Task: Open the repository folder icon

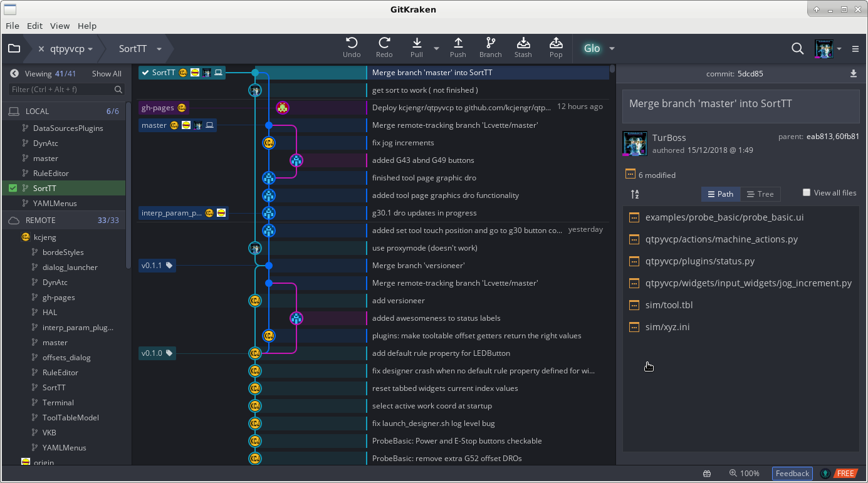Action: (x=14, y=48)
